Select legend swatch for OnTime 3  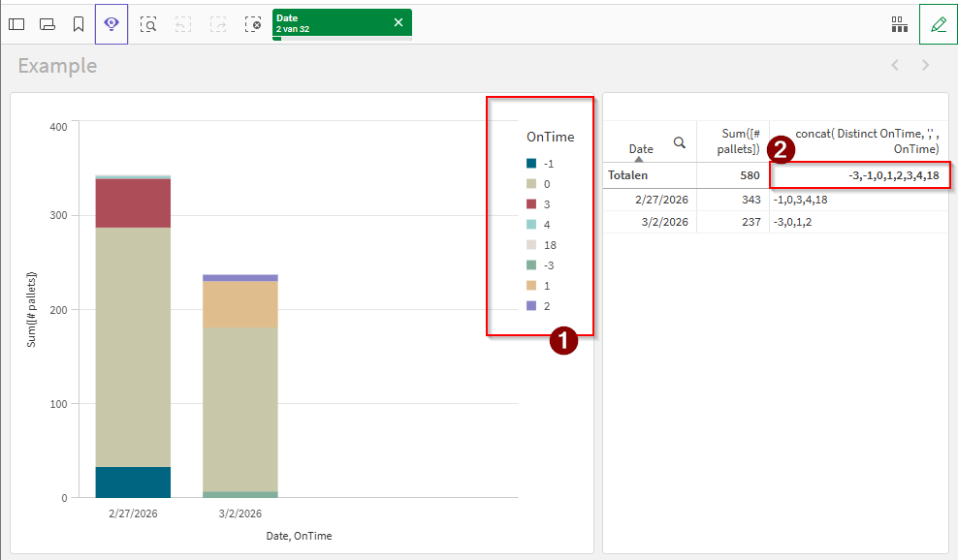coord(531,204)
